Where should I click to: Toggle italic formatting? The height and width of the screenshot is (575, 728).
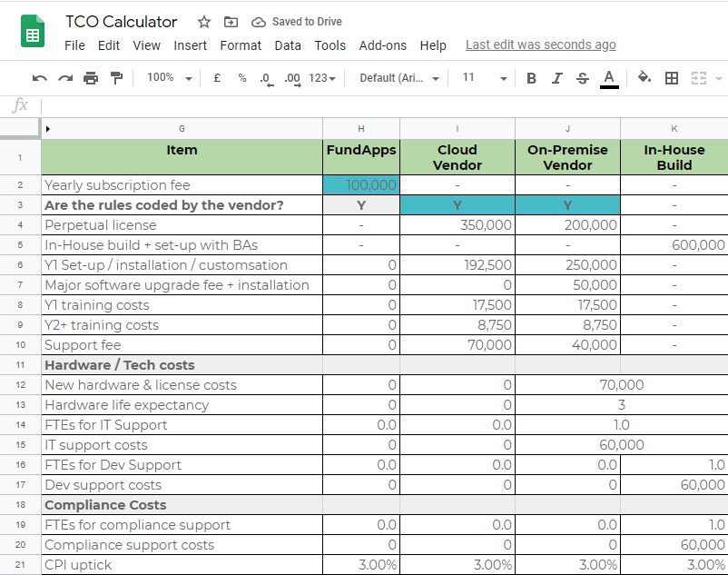[556, 78]
